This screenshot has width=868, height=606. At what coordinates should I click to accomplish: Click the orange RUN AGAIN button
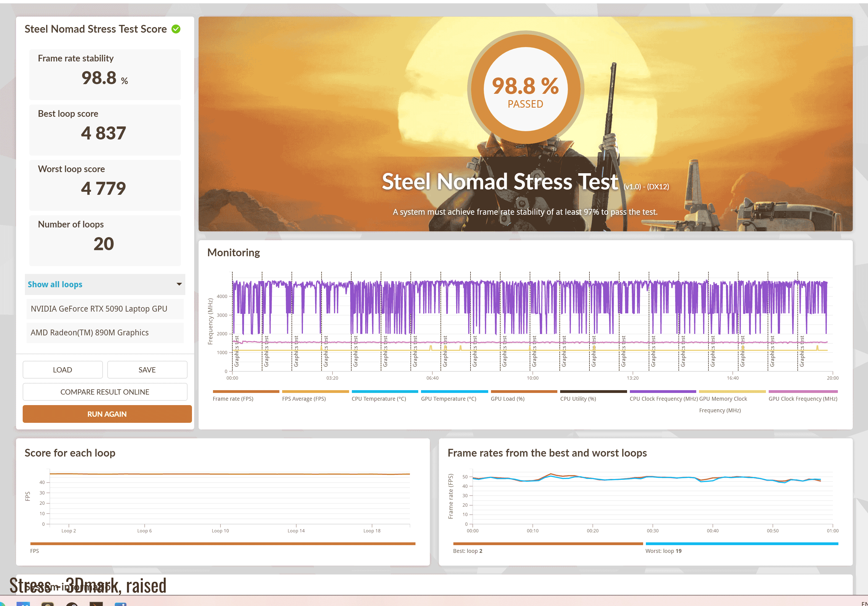pos(107,414)
